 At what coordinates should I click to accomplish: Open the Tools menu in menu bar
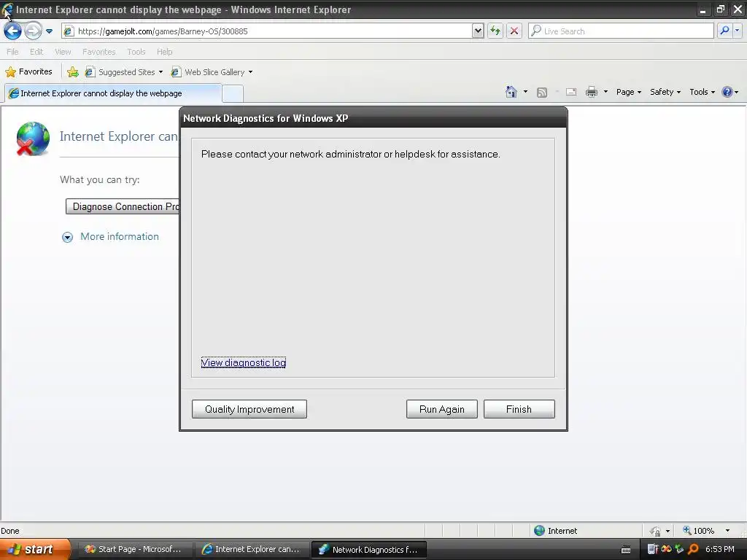(x=136, y=52)
